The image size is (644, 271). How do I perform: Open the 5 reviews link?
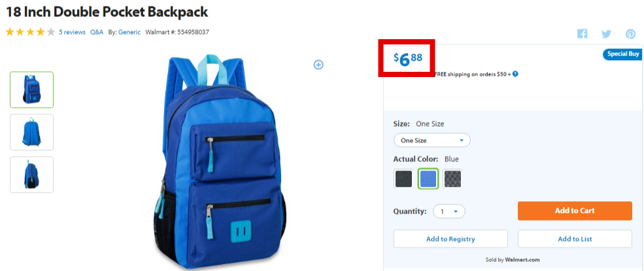point(73,32)
